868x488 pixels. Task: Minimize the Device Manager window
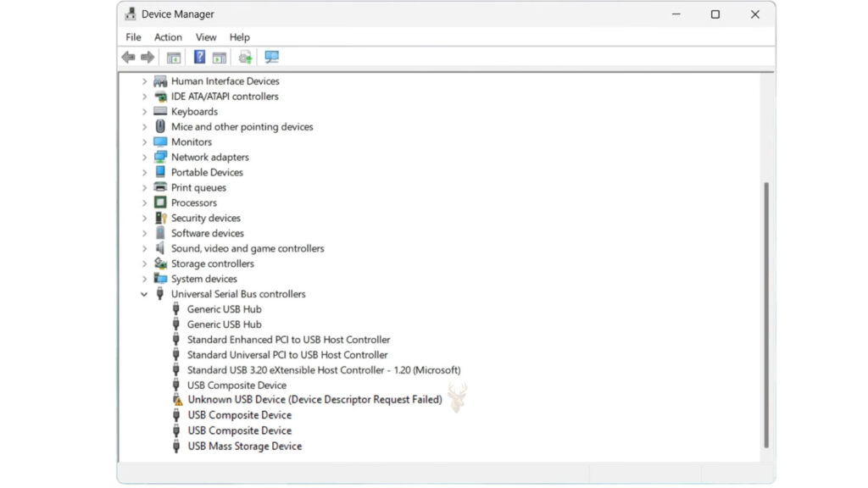click(676, 14)
